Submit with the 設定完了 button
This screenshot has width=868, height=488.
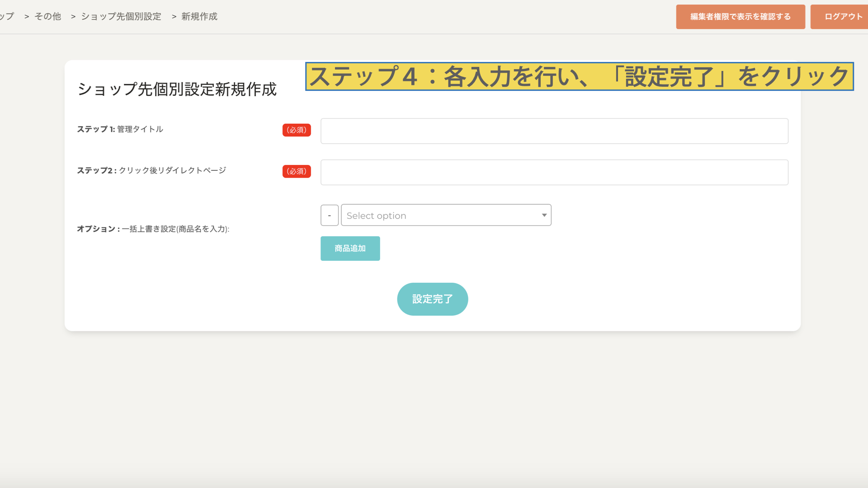coord(432,299)
